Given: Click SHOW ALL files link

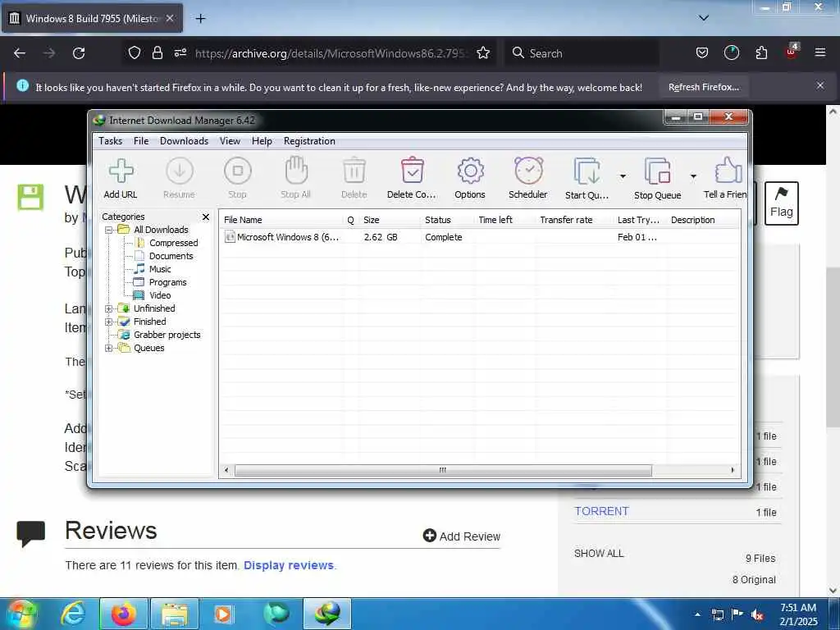Looking at the screenshot, I should [599, 554].
